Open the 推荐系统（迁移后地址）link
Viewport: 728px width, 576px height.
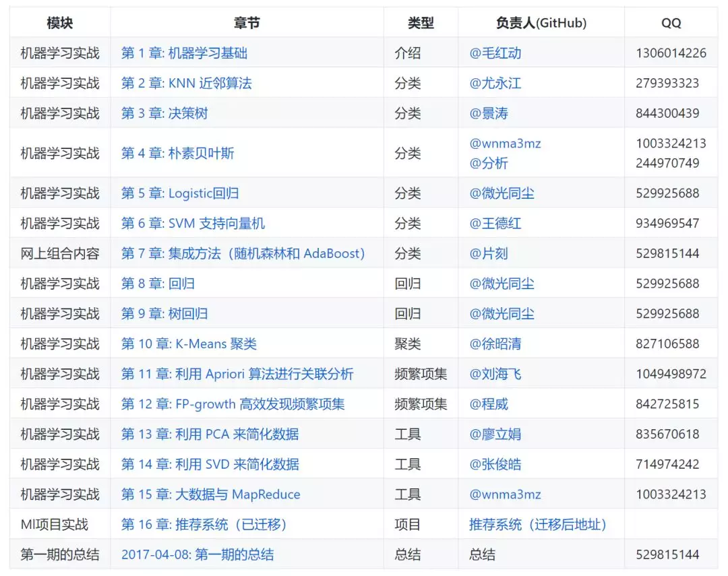(x=537, y=524)
